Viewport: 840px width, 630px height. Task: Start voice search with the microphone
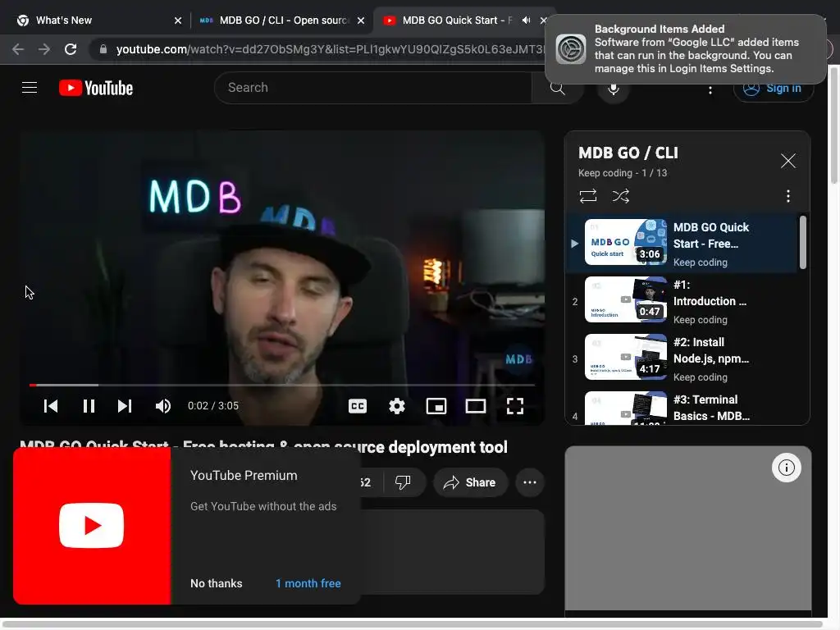pos(614,89)
